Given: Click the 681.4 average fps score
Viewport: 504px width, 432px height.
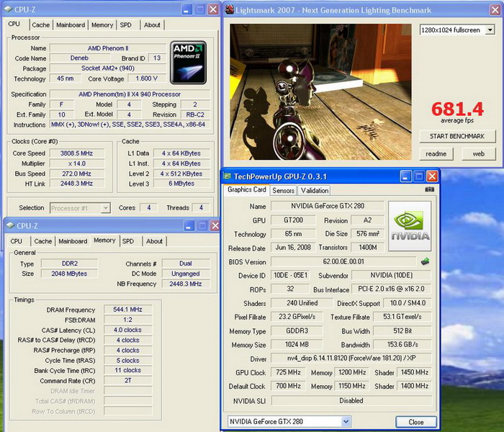Looking at the screenshot, I should click(x=457, y=109).
